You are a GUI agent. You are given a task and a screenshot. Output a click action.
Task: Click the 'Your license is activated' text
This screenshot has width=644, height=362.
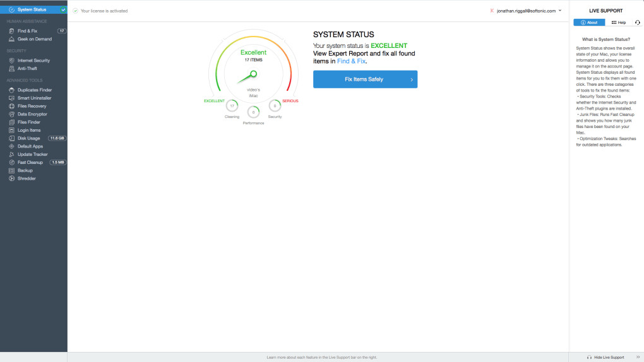tap(104, 11)
